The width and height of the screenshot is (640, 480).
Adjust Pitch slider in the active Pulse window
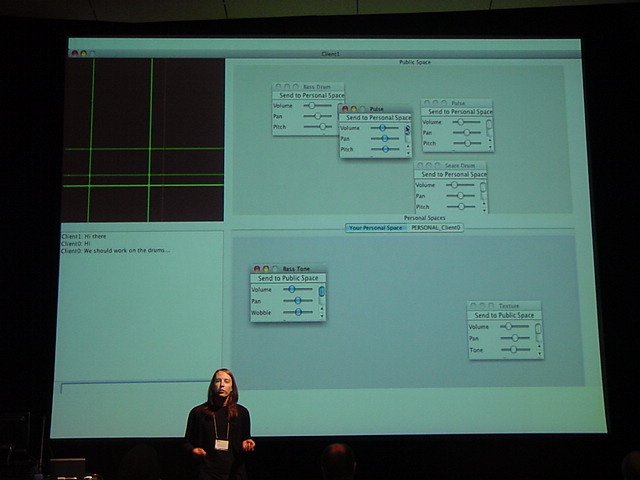click(x=384, y=149)
